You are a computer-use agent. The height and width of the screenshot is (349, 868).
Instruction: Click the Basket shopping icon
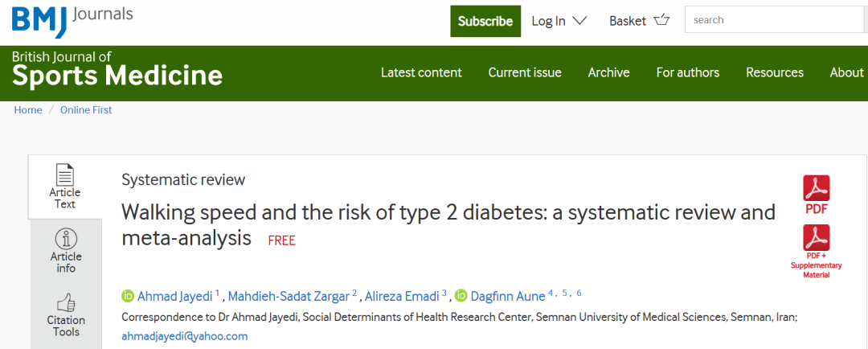pyautogui.click(x=661, y=20)
